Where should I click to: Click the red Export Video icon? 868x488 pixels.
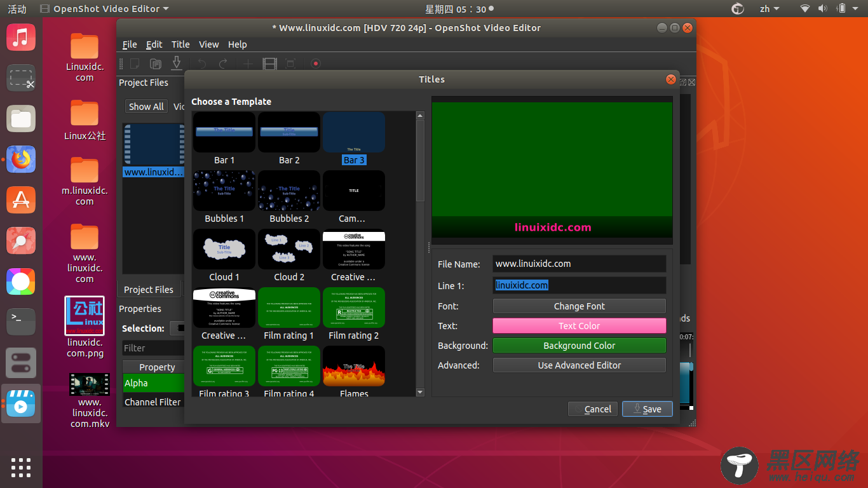316,64
